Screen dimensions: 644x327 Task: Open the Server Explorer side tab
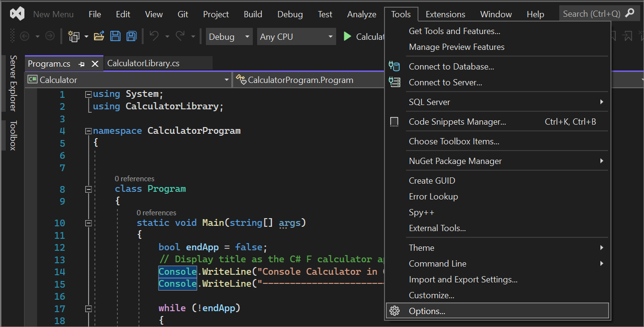coord(13,83)
